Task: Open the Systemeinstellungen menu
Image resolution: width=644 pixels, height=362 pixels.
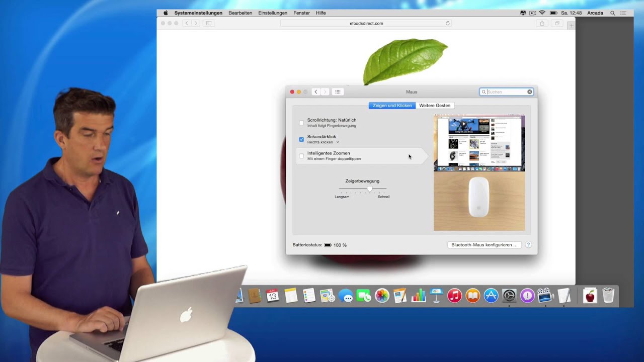Action: (198, 13)
